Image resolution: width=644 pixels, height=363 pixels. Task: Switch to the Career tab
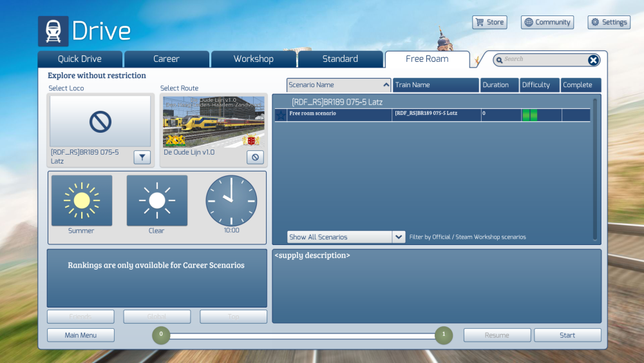tap(166, 59)
